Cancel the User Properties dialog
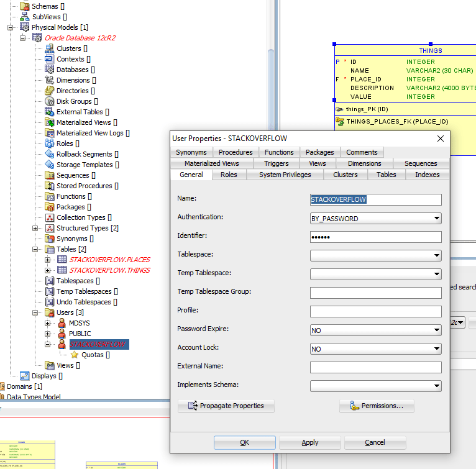This screenshot has width=476, height=469. point(375,442)
